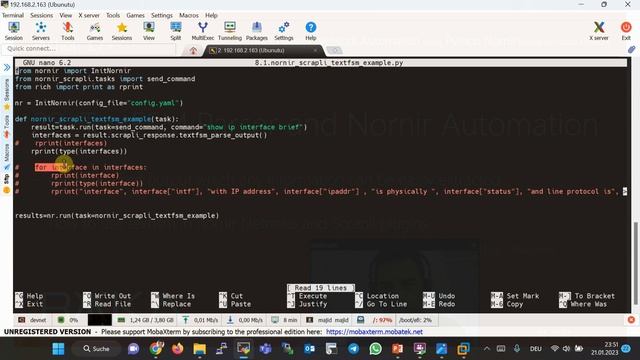Click the Session toolbar icon
Viewport: 640px width, 360px height.
tap(13, 31)
